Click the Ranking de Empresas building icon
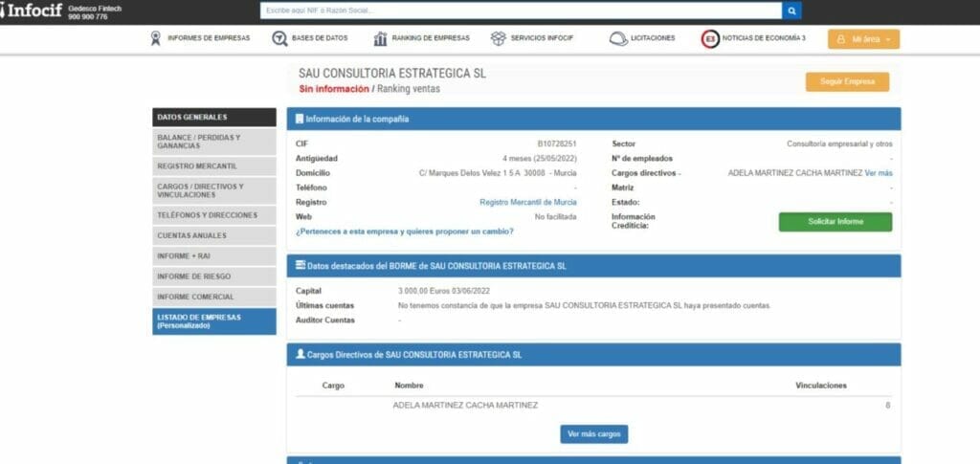The width and height of the screenshot is (980, 464). tap(380, 38)
